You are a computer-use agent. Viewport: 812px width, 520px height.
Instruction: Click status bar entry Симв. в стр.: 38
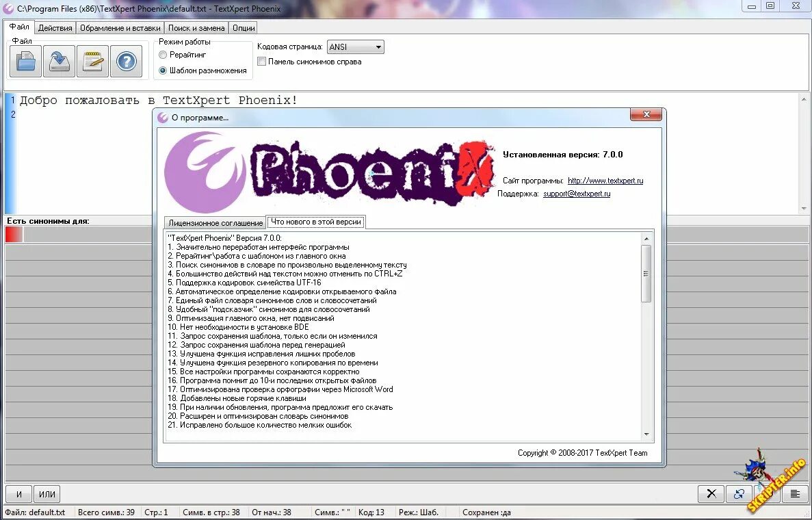click(211, 512)
